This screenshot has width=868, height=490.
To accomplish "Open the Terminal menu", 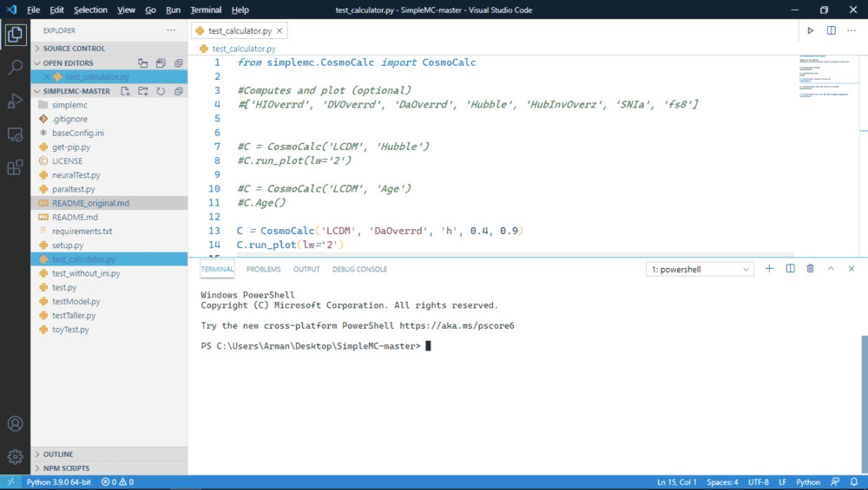I will pos(206,10).
